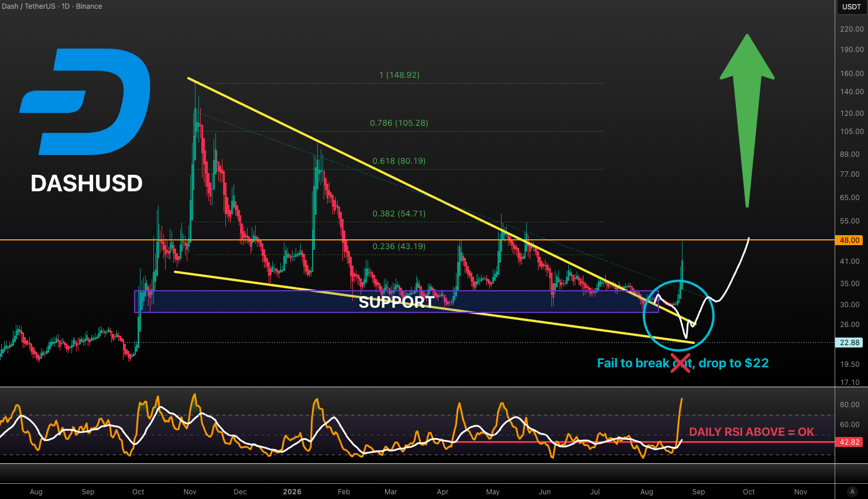Click the 160.00 price axis value
This screenshot has width=868, height=499.
[x=852, y=74]
